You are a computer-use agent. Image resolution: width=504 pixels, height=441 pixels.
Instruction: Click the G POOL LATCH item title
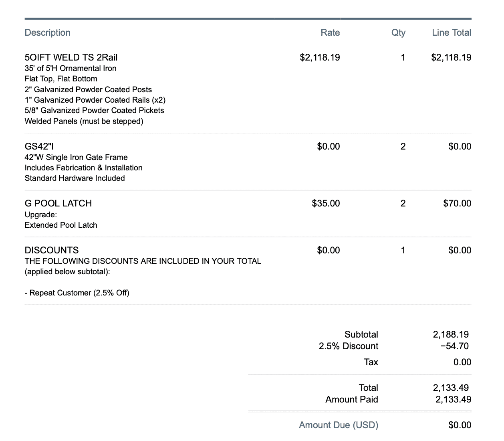click(58, 203)
